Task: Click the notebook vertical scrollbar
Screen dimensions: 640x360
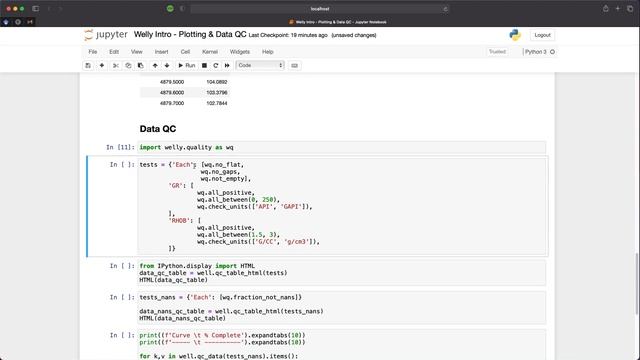Action: pos(637,284)
